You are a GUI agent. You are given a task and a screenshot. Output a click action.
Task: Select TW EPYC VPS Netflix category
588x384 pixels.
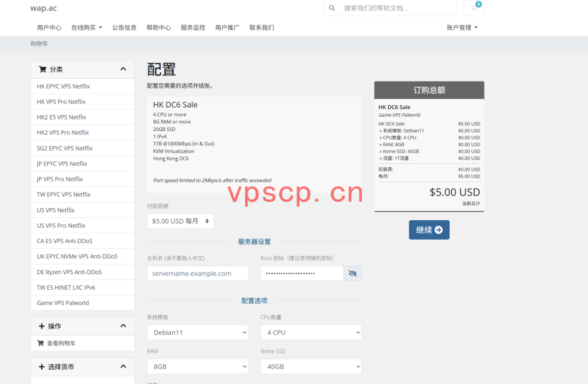click(x=83, y=194)
